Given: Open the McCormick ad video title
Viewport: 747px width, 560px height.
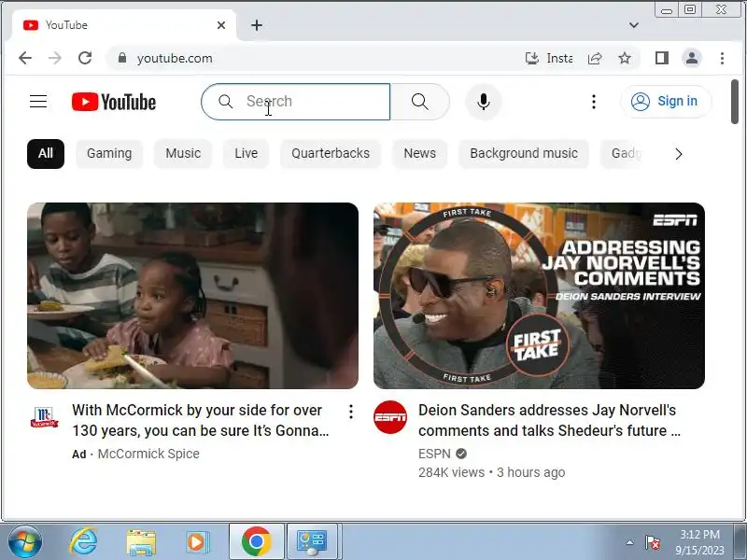Looking at the screenshot, I should pyautogui.click(x=201, y=420).
